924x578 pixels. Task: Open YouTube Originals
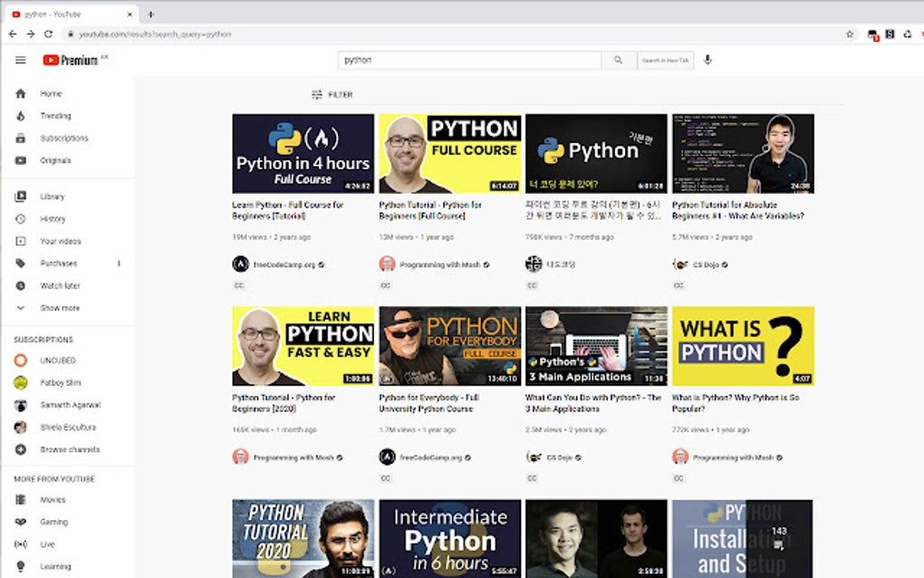(56, 159)
